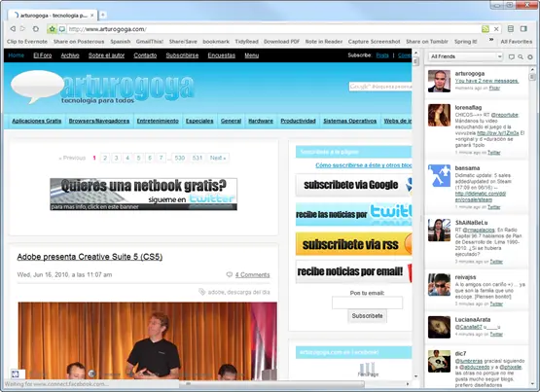This screenshot has width=540, height=392.
Task: Open Browsers/Navegadores category
Action: click(99, 121)
